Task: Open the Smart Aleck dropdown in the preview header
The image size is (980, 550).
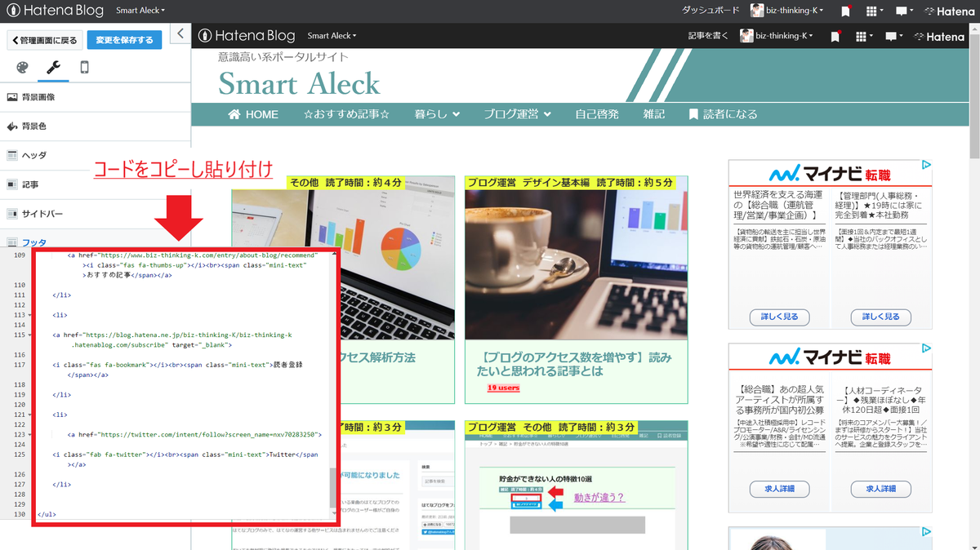Action: 332,36
